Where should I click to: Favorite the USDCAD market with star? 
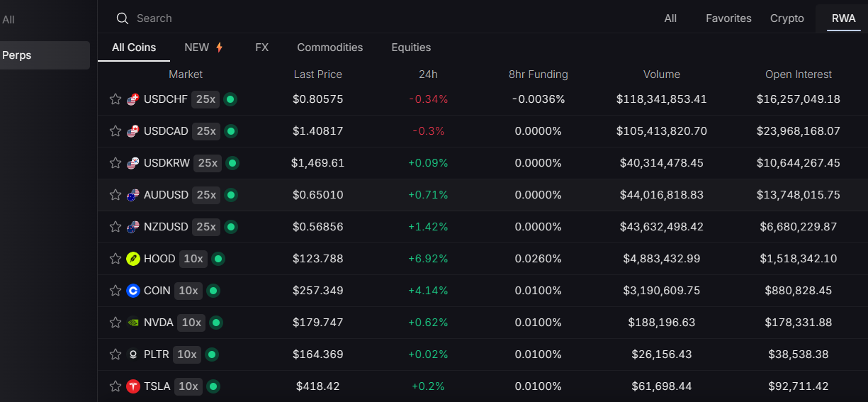point(115,131)
